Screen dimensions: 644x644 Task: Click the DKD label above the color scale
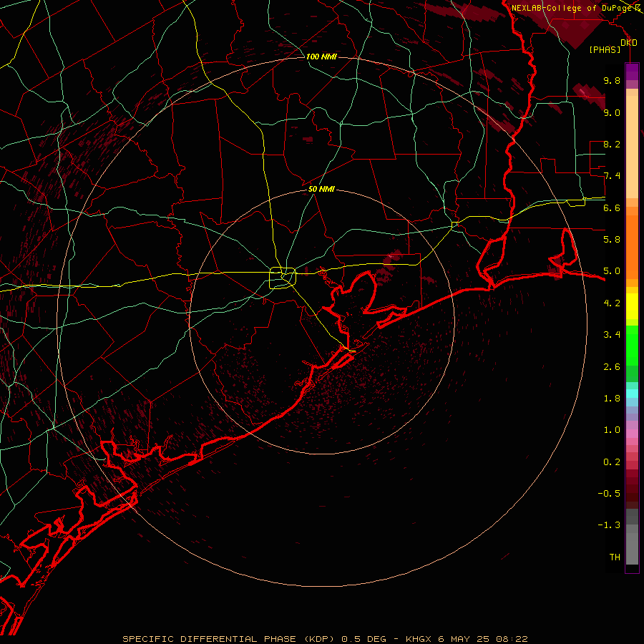pyautogui.click(x=629, y=43)
